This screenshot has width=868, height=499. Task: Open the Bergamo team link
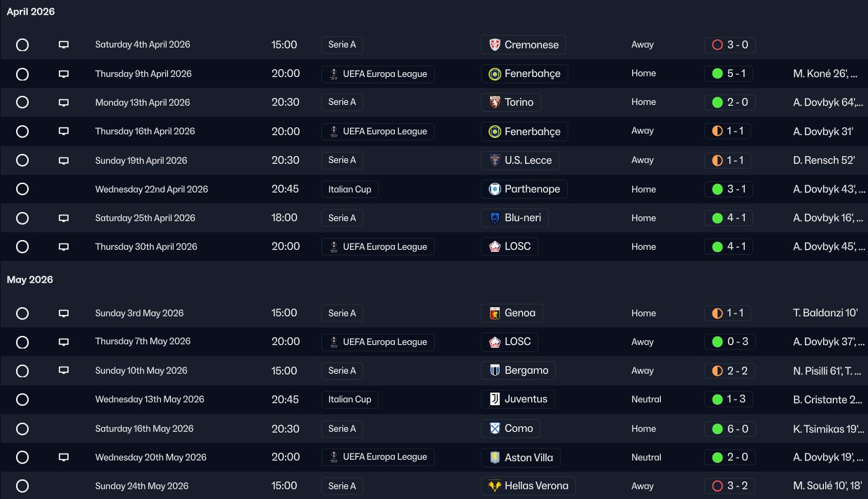pyautogui.click(x=526, y=371)
